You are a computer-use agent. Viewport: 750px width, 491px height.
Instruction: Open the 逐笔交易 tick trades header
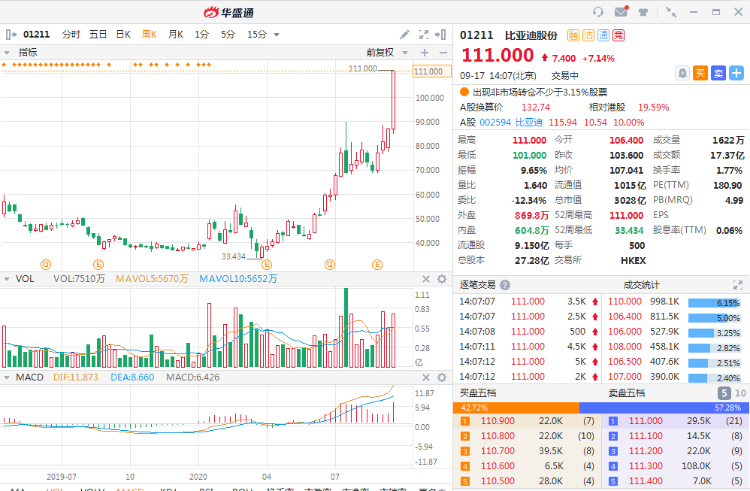(x=477, y=285)
